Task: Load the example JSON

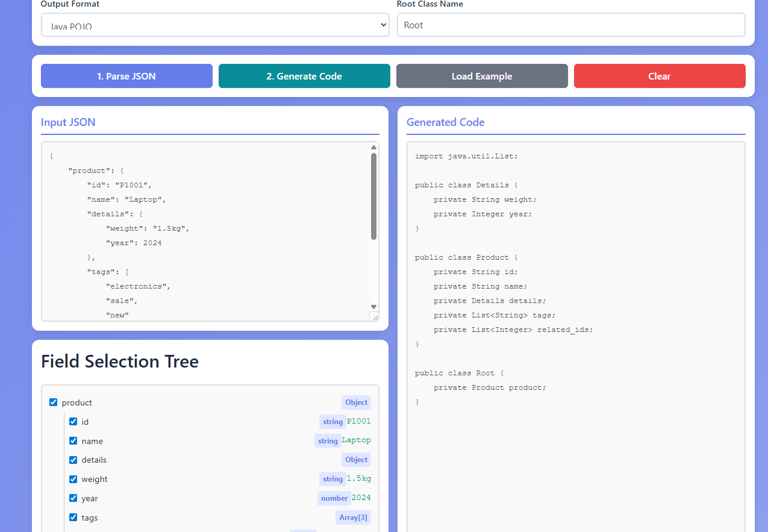Action: pos(482,76)
